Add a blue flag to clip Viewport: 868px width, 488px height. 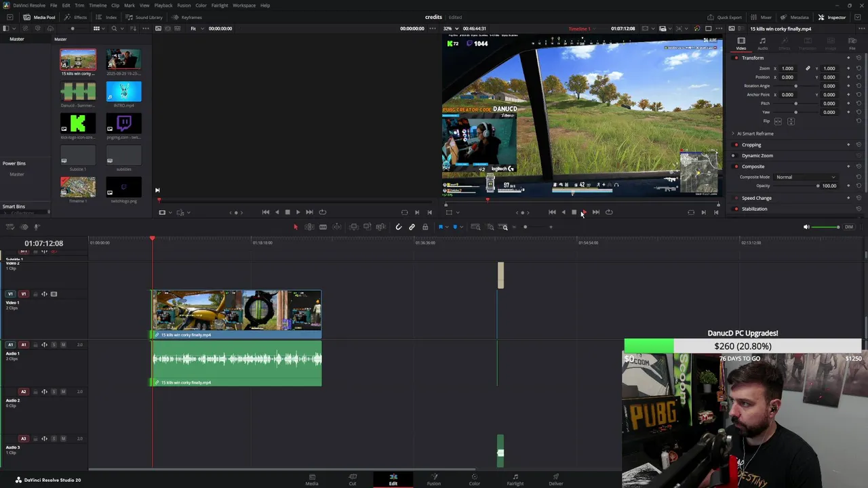[441, 227]
